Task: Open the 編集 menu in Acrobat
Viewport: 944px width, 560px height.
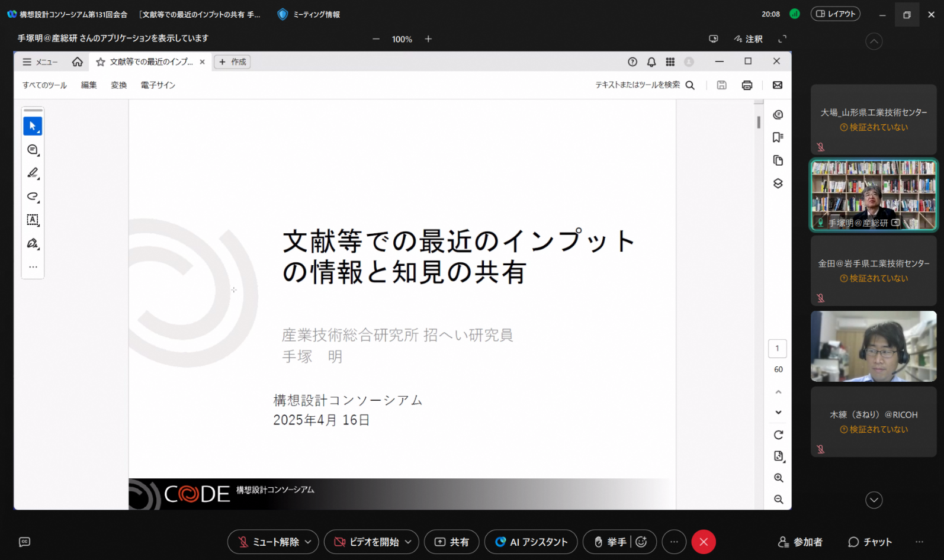Action: [89, 85]
